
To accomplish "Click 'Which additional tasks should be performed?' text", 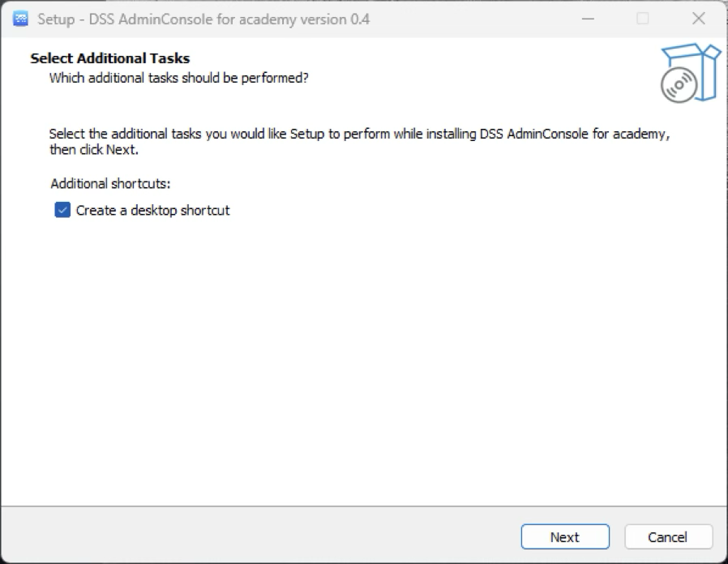I will (178, 78).
